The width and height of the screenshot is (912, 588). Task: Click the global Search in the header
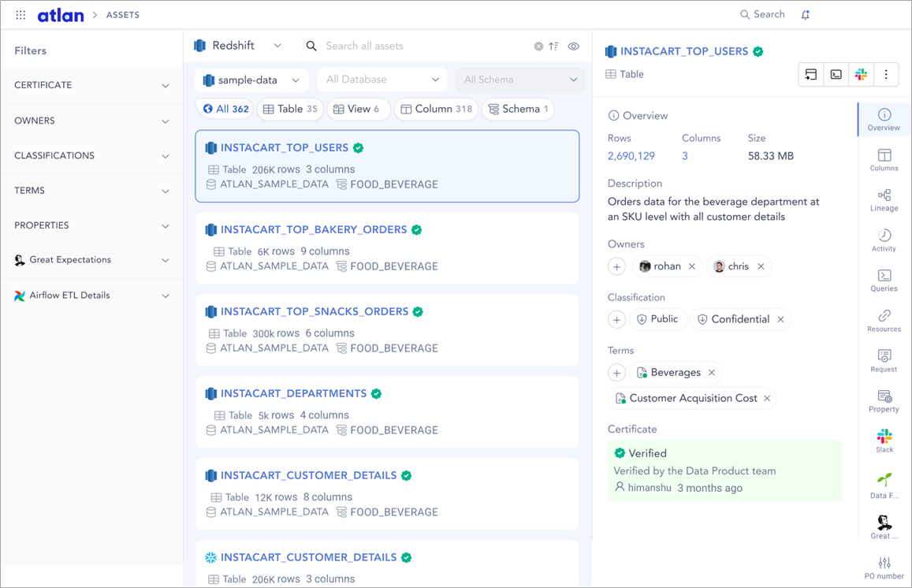click(x=762, y=14)
